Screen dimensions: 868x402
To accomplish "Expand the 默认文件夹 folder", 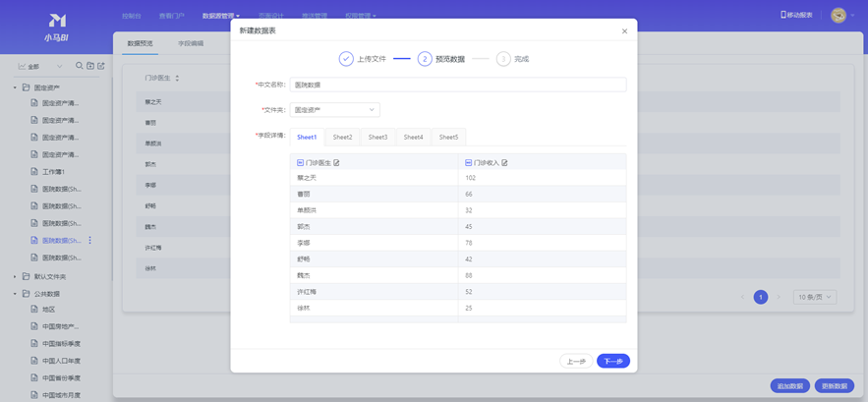I will point(15,277).
